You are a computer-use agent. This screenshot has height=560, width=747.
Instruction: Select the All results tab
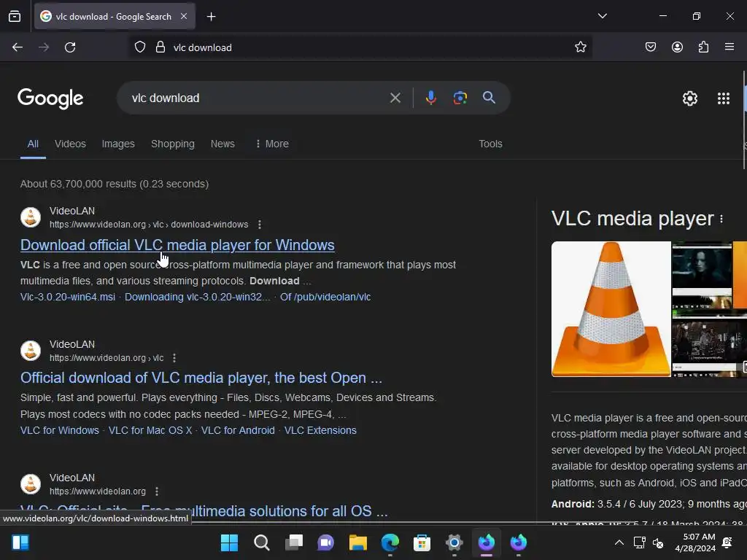(x=33, y=144)
